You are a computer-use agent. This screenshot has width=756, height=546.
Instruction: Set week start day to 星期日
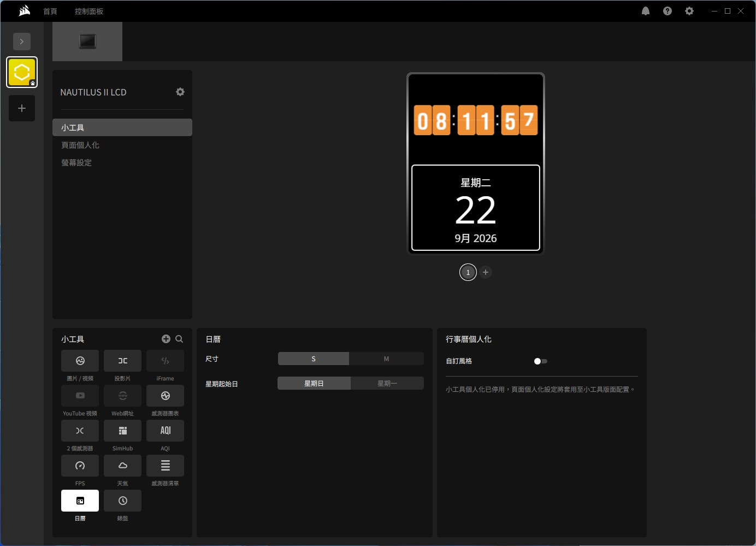pos(314,383)
